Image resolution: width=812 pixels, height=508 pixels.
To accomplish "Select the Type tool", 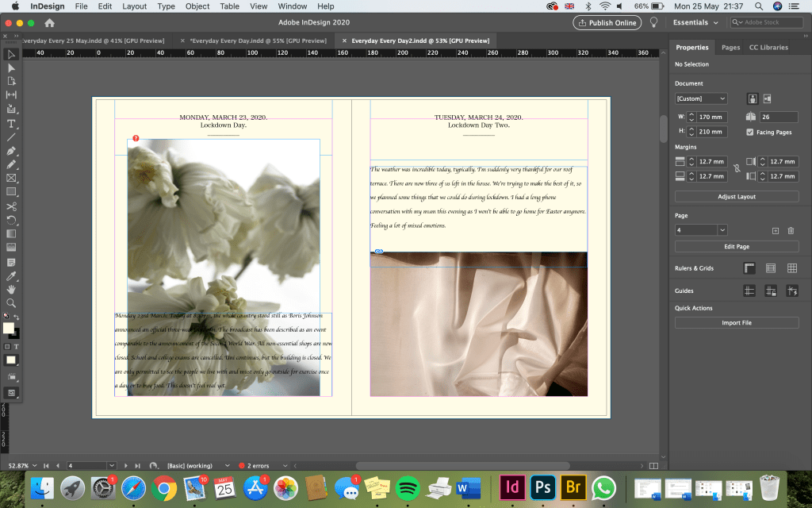I will 11,123.
